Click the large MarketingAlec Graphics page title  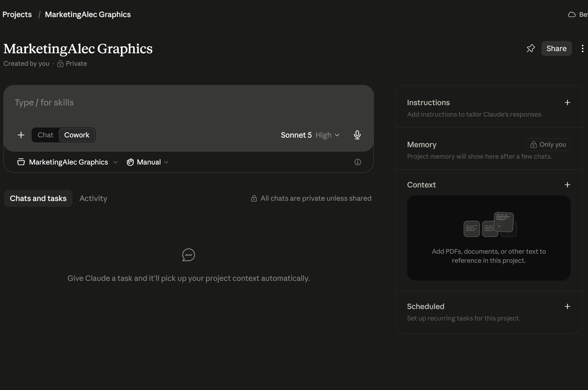[78, 49]
